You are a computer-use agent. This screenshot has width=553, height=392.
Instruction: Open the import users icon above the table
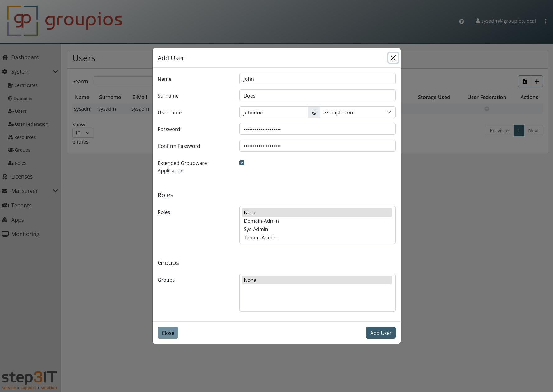pos(524,81)
